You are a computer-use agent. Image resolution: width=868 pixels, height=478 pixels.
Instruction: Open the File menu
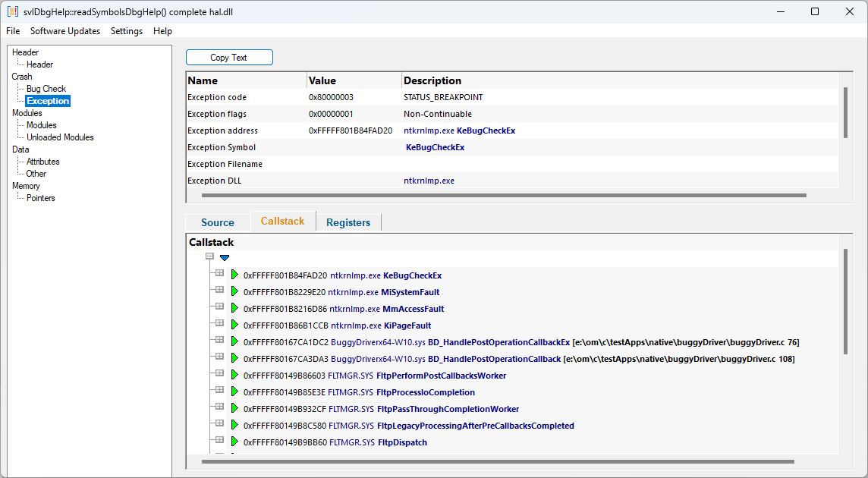coord(13,31)
